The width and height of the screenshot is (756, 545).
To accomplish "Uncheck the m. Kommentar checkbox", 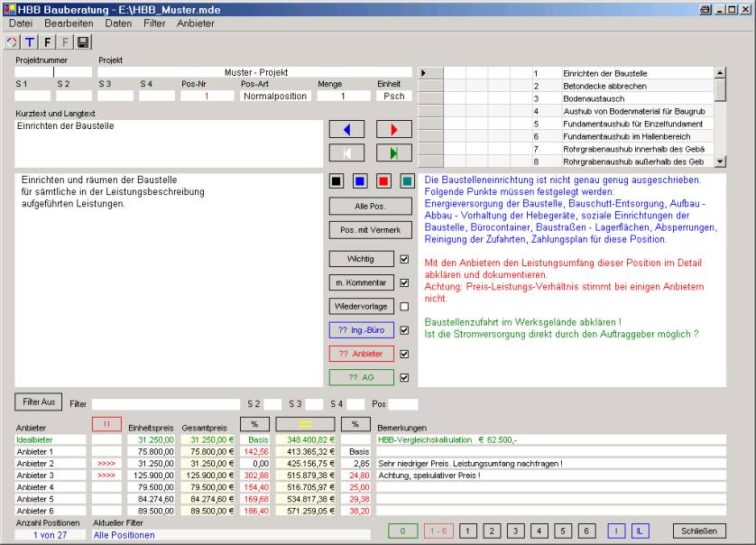I will 405,283.
